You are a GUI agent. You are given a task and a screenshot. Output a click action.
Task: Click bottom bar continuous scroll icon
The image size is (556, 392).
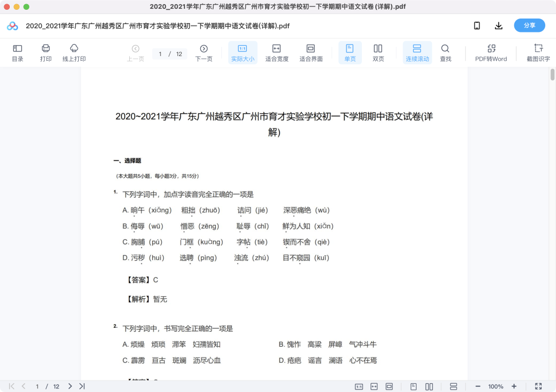(x=454, y=387)
